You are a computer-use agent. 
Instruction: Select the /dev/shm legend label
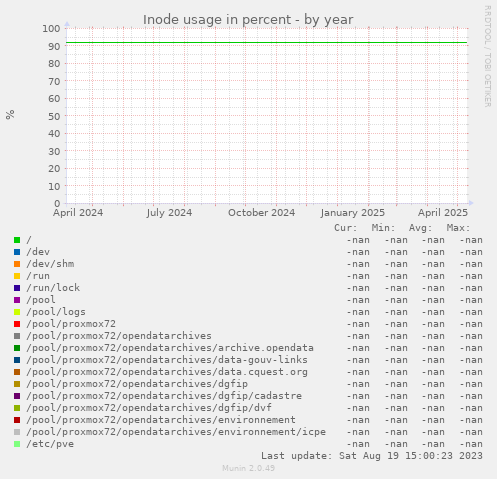click(x=50, y=264)
